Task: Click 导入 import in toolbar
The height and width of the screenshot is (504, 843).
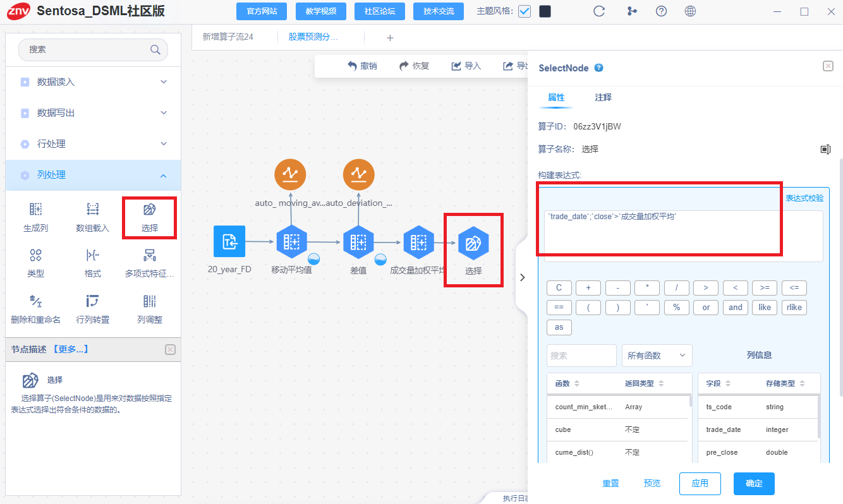Action: (466, 66)
